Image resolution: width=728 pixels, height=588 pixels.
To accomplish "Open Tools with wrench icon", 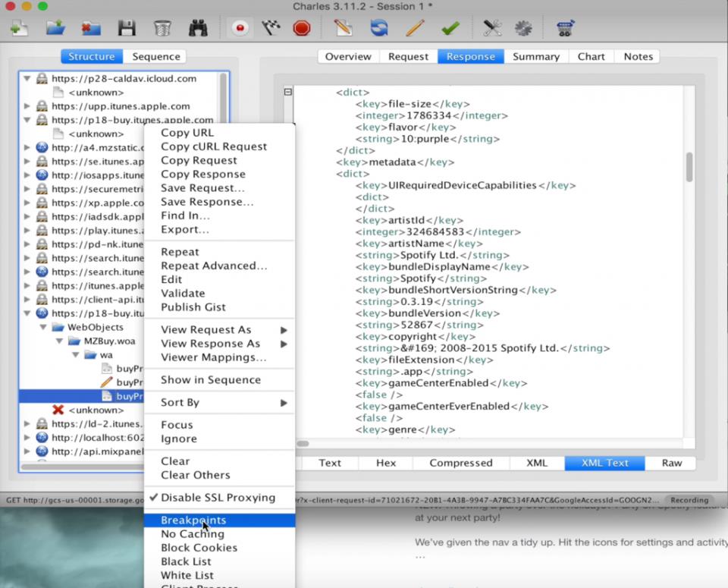I will [x=492, y=29].
